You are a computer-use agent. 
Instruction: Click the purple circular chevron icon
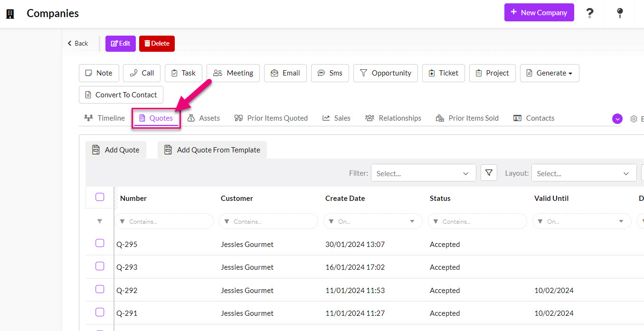[x=617, y=119]
